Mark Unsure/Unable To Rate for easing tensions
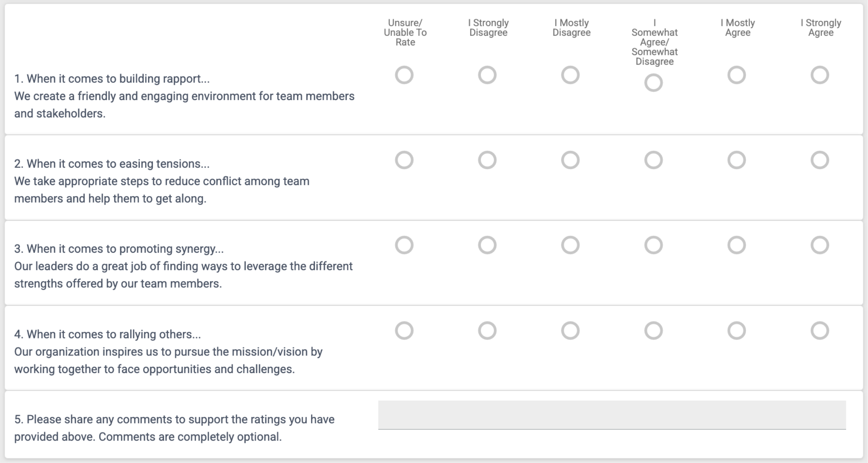Viewport: 868px width, 463px height. point(404,160)
